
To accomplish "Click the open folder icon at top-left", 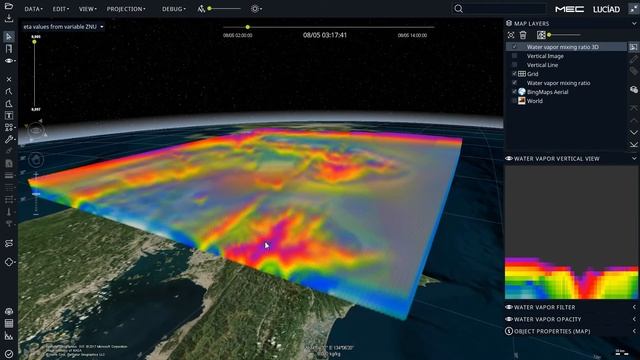I will [9, 6].
